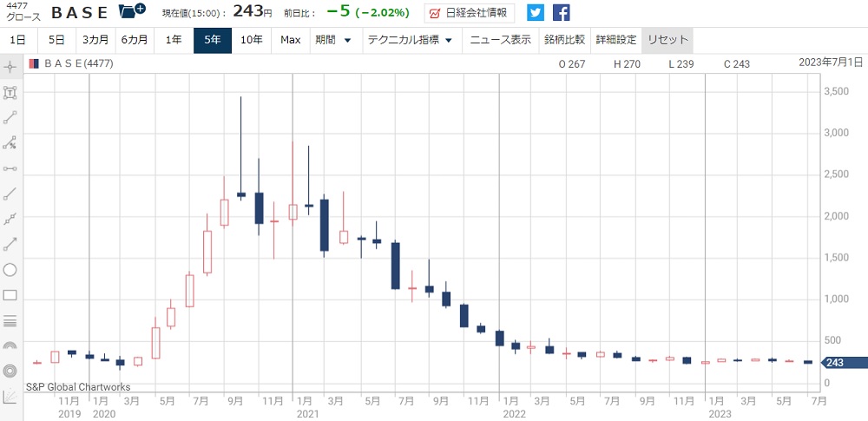The image size is (868, 421).
Task: Open 詳細設定 detailed settings
Action: (x=616, y=40)
